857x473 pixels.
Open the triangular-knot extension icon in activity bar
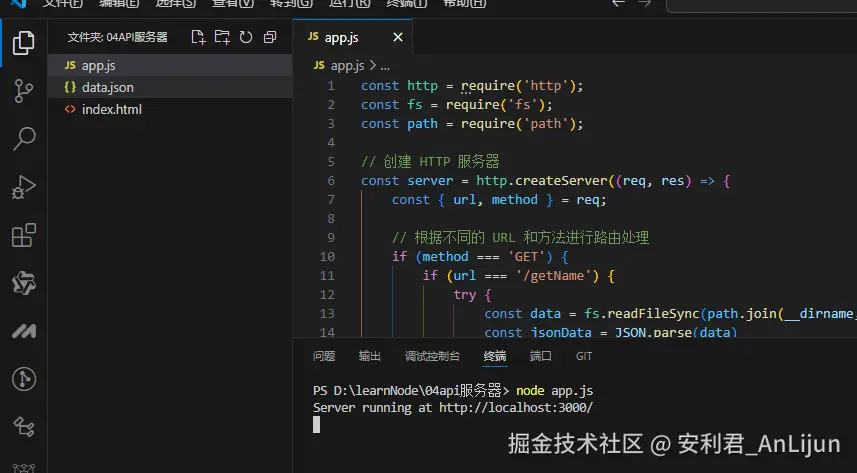(24, 283)
